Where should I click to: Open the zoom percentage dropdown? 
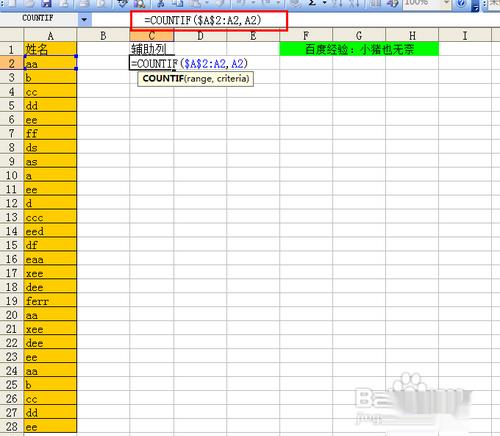click(446, 3)
